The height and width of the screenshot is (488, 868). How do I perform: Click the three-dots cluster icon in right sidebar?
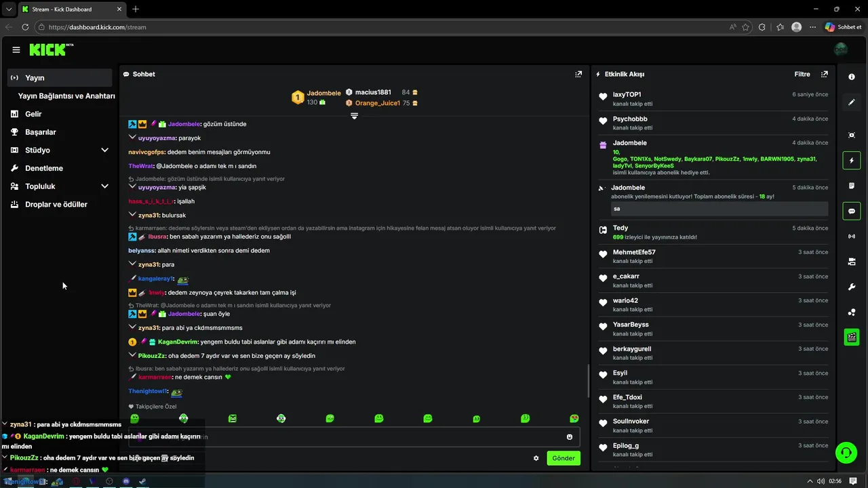[852, 312]
